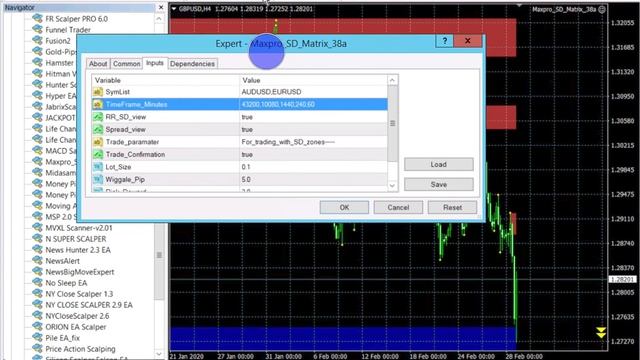The image size is (640, 360).
Task: Click the Navigator scroll up arrow
Action: (x=159, y=19)
